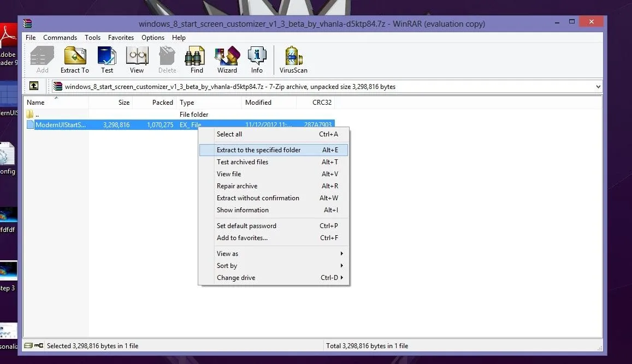Viewport: 632px width, 364px height.
Task: Close the WinRAR window
Action: point(591,22)
